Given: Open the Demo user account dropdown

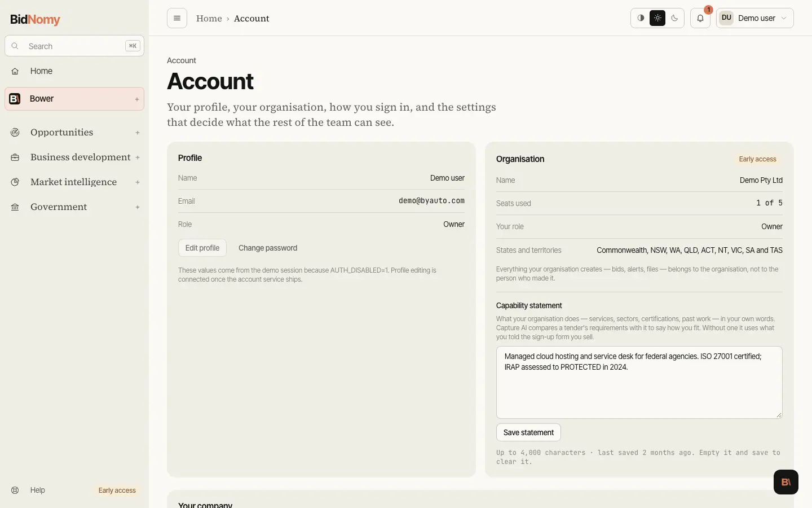Looking at the screenshot, I should (755, 18).
